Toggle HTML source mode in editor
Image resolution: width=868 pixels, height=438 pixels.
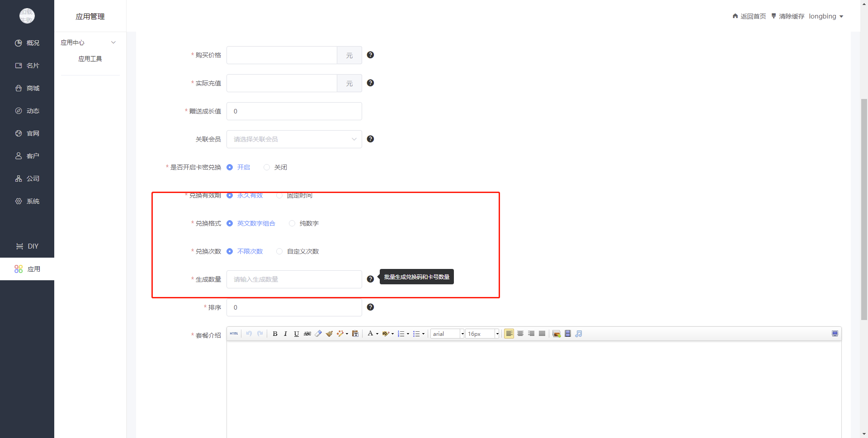[x=234, y=334]
